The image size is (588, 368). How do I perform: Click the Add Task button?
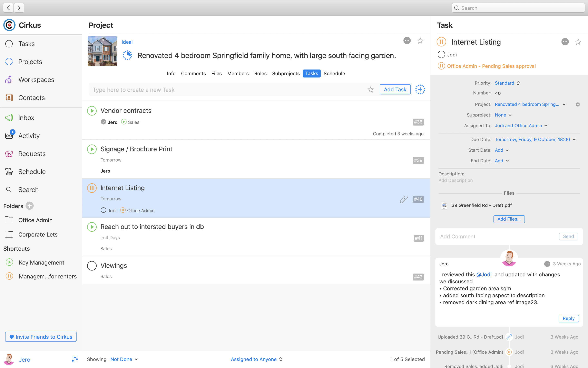(395, 90)
